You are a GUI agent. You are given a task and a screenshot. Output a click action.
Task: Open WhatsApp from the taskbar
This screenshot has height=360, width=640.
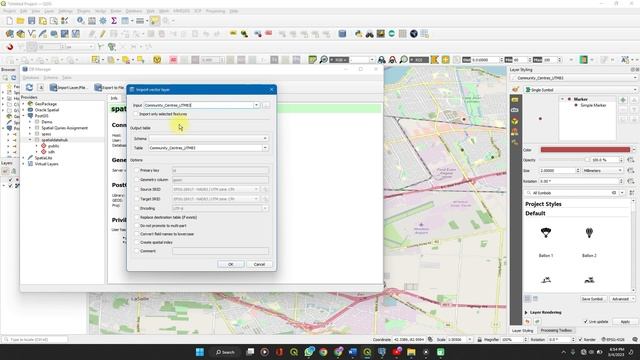click(x=309, y=352)
